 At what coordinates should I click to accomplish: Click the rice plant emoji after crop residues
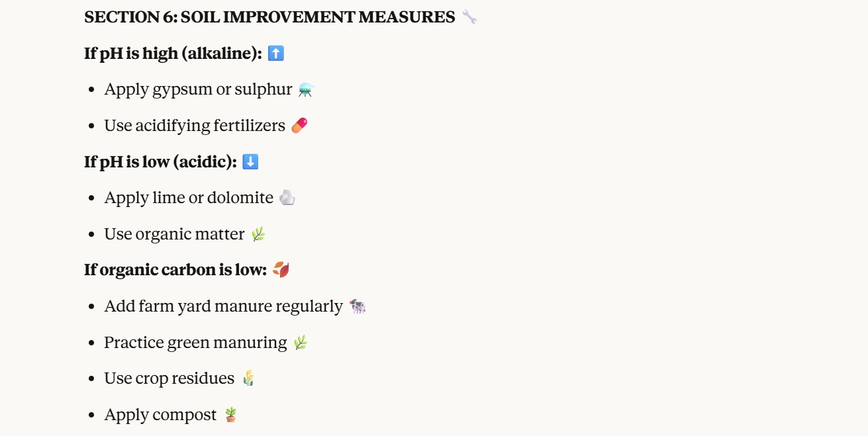point(248,378)
